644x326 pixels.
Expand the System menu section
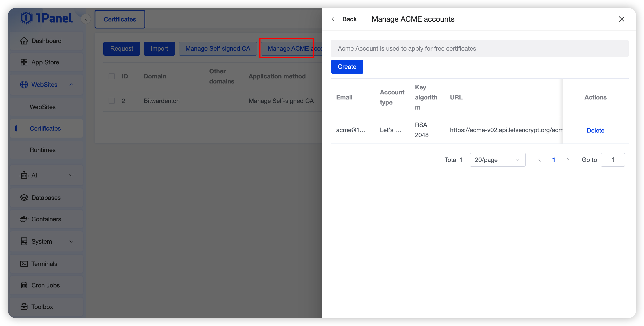coord(71,241)
